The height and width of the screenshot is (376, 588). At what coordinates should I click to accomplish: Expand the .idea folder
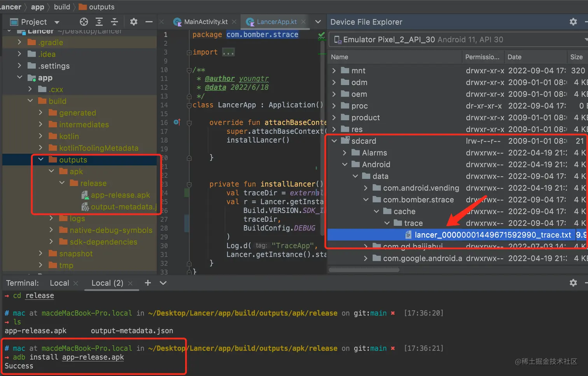point(19,54)
